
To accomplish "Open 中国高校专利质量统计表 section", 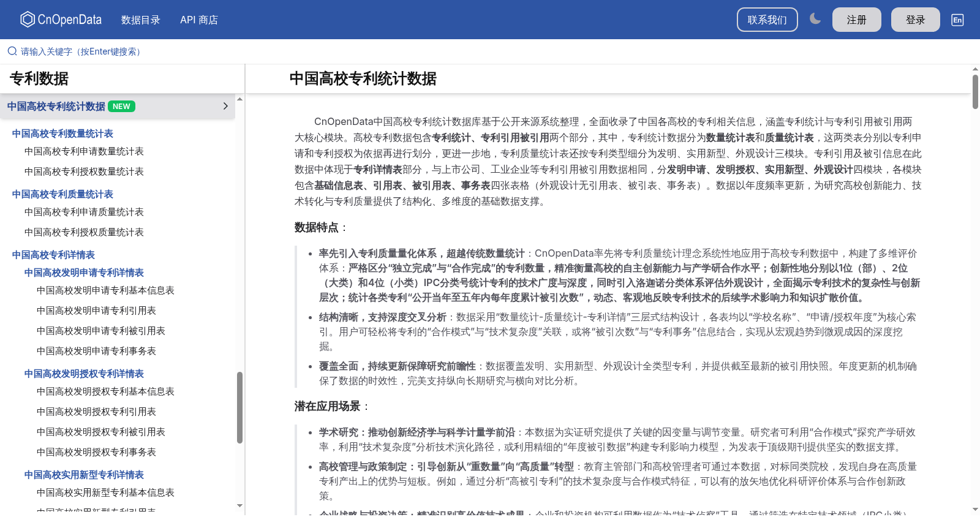I will point(62,194).
